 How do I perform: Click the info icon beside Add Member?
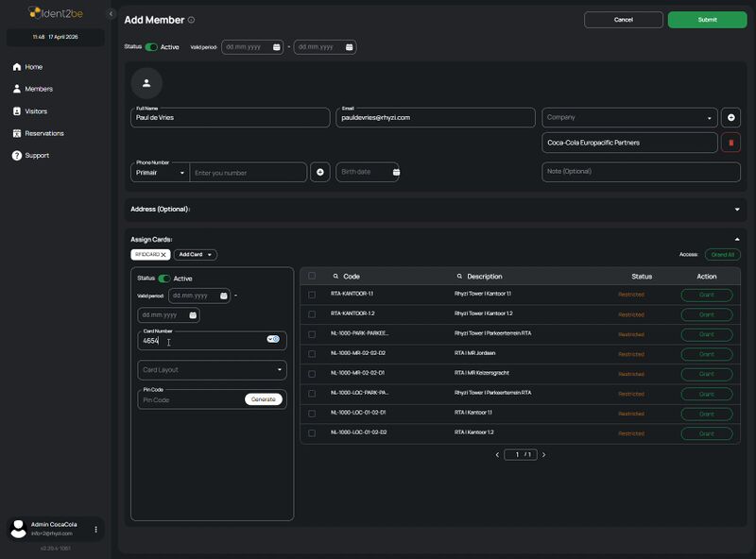coord(191,20)
